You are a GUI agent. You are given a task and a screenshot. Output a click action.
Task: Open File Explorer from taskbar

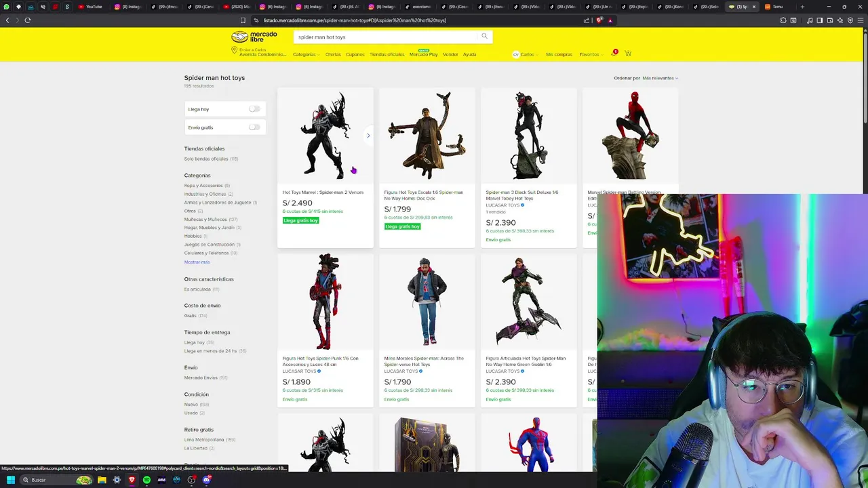click(x=102, y=480)
